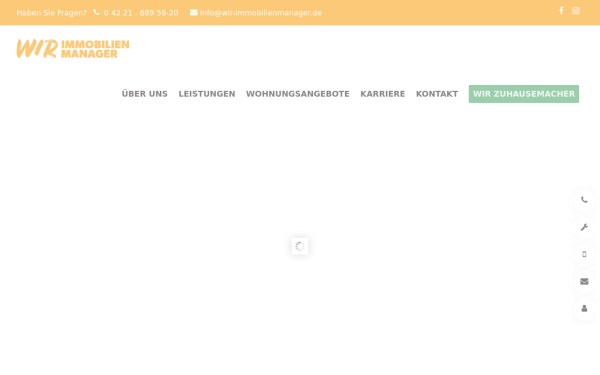Open the Über Uns menu
The width and height of the screenshot is (600, 375).
(x=145, y=94)
